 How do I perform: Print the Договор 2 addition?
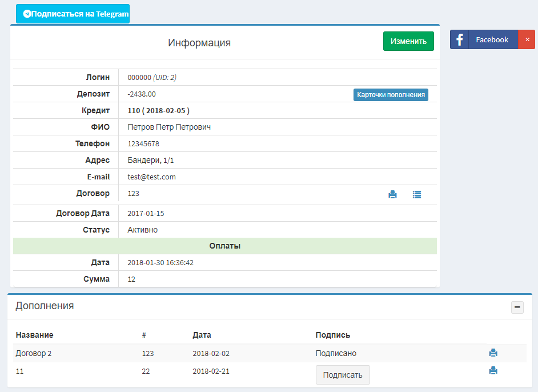point(493,353)
